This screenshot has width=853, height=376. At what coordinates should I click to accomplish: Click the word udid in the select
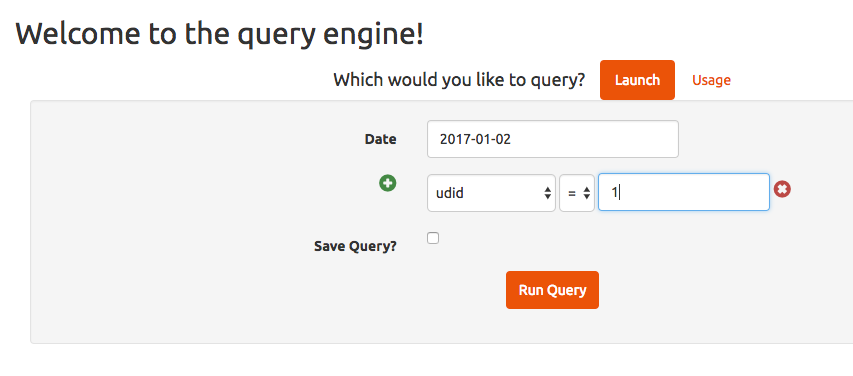point(449,193)
